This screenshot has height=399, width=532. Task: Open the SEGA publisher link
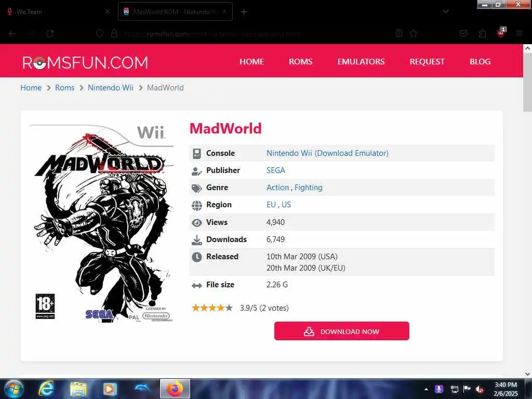(x=276, y=170)
